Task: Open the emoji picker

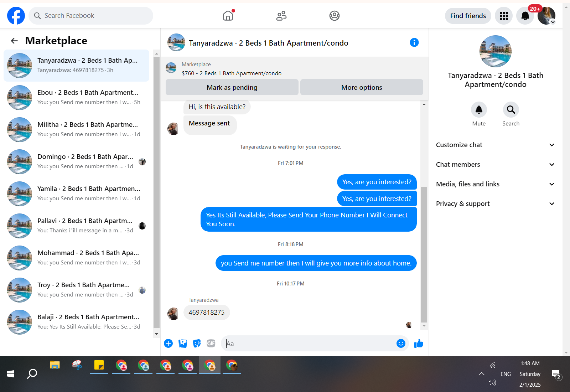Action: [401, 343]
